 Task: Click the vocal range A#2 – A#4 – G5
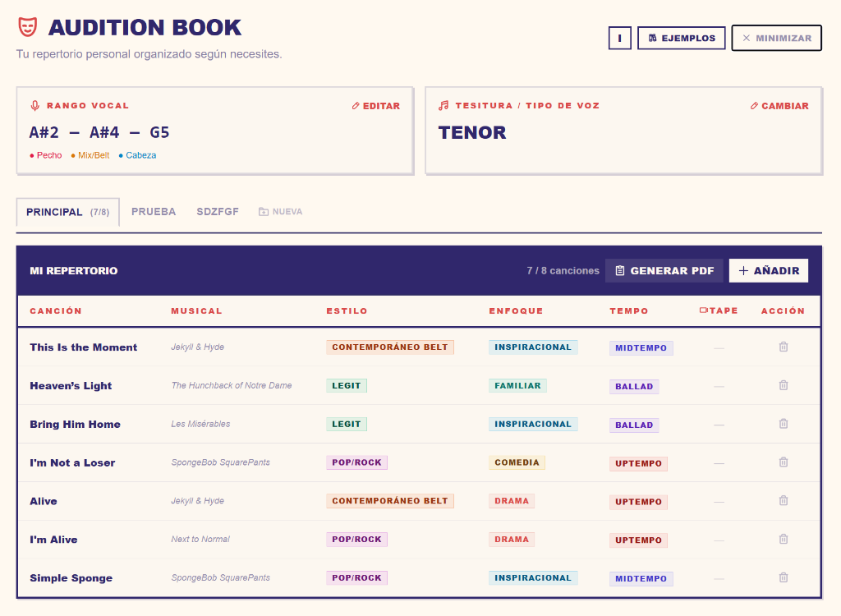pyautogui.click(x=99, y=132)
